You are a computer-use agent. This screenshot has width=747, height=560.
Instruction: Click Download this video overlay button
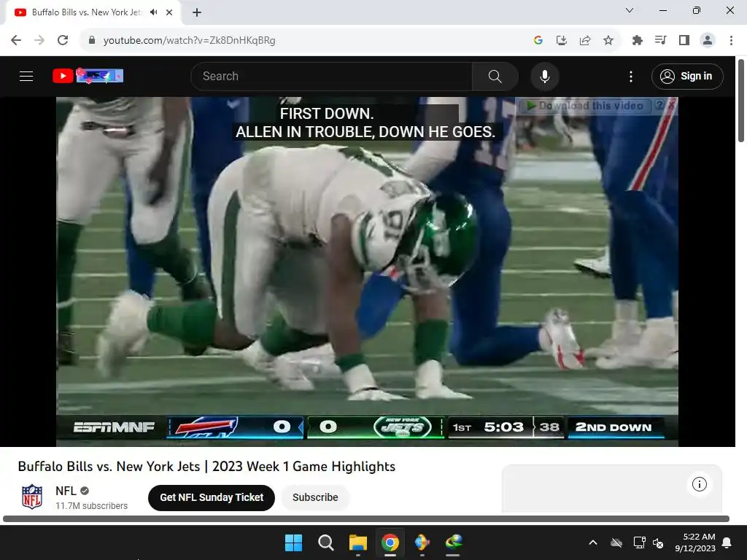tap(586, 106)
